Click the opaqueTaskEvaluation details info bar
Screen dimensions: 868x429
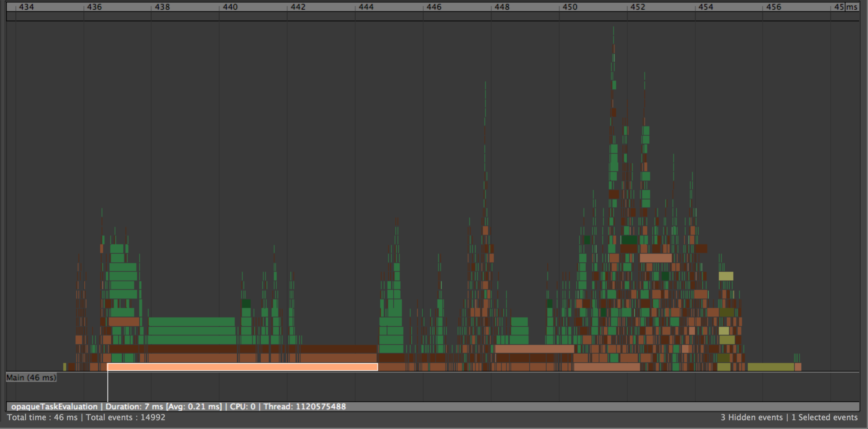(179, 406)
